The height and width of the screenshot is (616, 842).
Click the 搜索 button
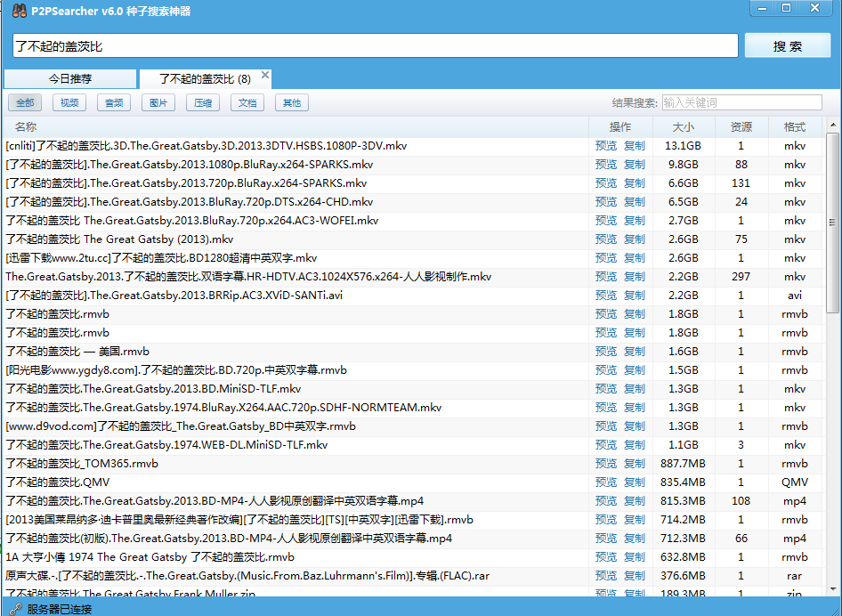click(788, 45)
